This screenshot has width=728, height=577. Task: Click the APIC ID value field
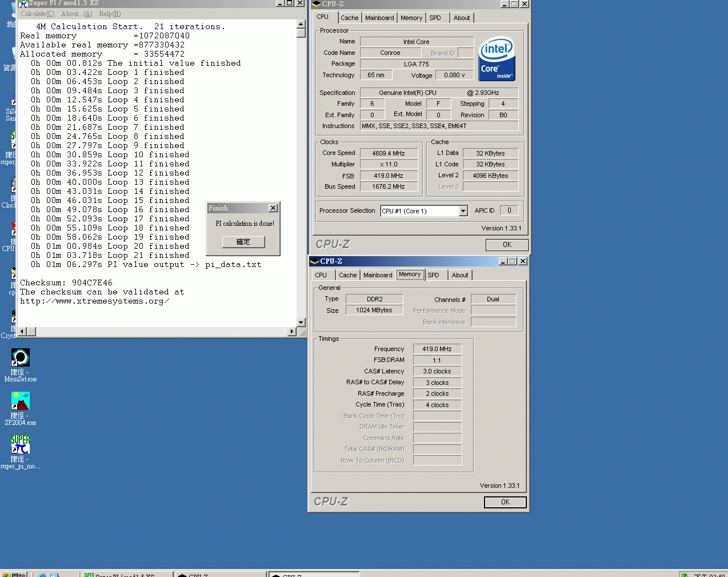[509, 210]
